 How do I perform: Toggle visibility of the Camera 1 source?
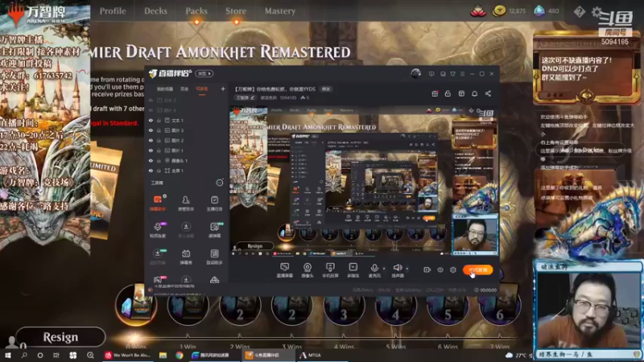151,160
